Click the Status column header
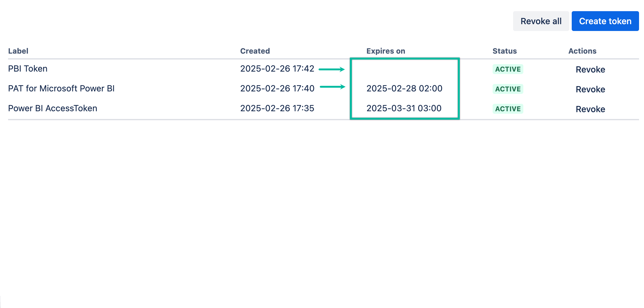 pos(504,51)
